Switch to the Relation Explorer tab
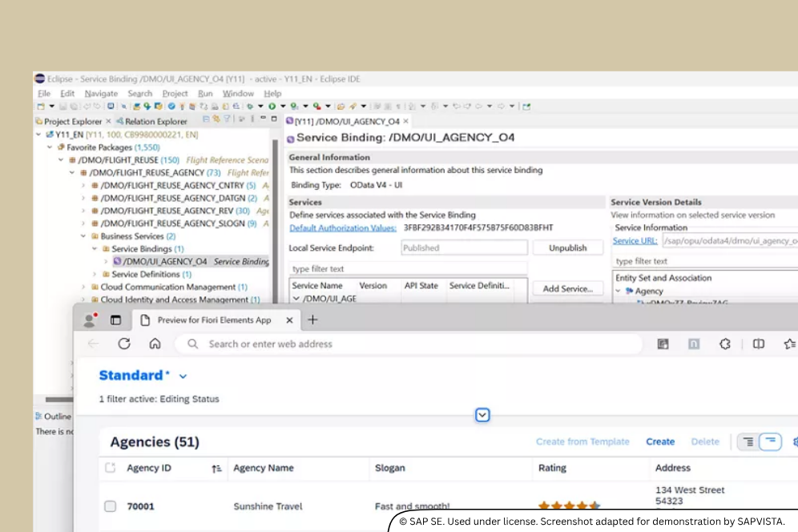The image size is (798, 532). point(151,121)
